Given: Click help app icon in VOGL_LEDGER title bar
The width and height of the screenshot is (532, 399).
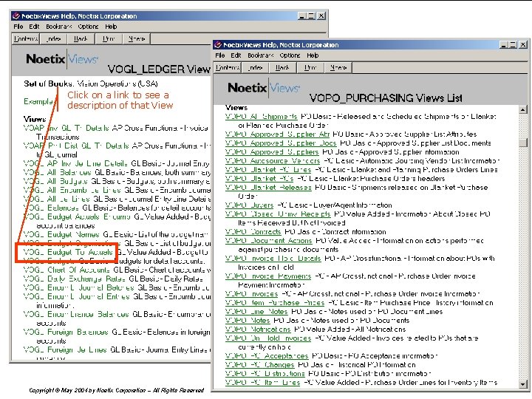Looking at the screenshot, I should coord(16,16).
